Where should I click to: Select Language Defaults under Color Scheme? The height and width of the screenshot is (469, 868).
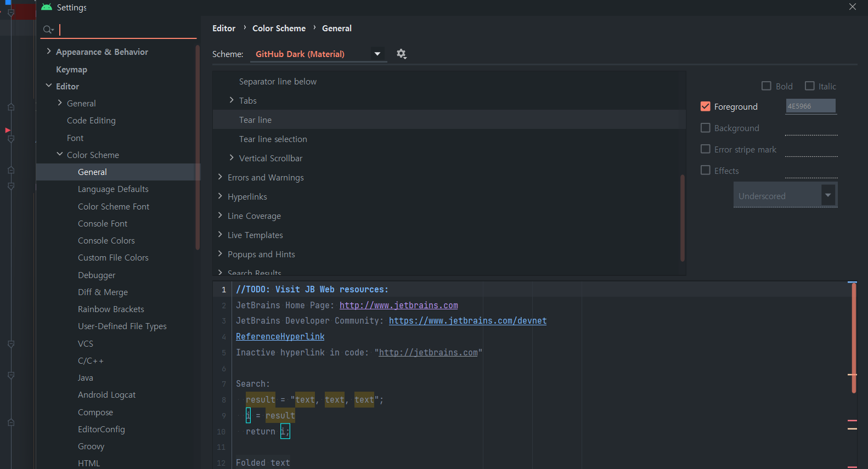pyautogui.click(x=113, y=189)
